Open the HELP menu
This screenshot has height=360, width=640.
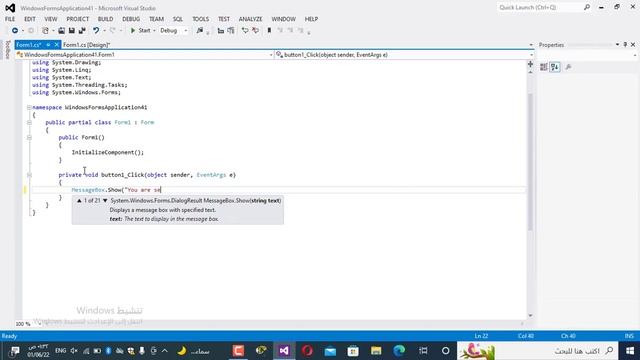point(311,19)
